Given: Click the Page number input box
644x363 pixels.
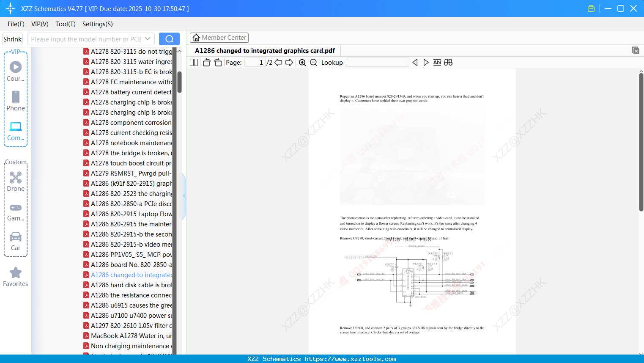Looking at the screenshot, I should (x=255, y=63).
